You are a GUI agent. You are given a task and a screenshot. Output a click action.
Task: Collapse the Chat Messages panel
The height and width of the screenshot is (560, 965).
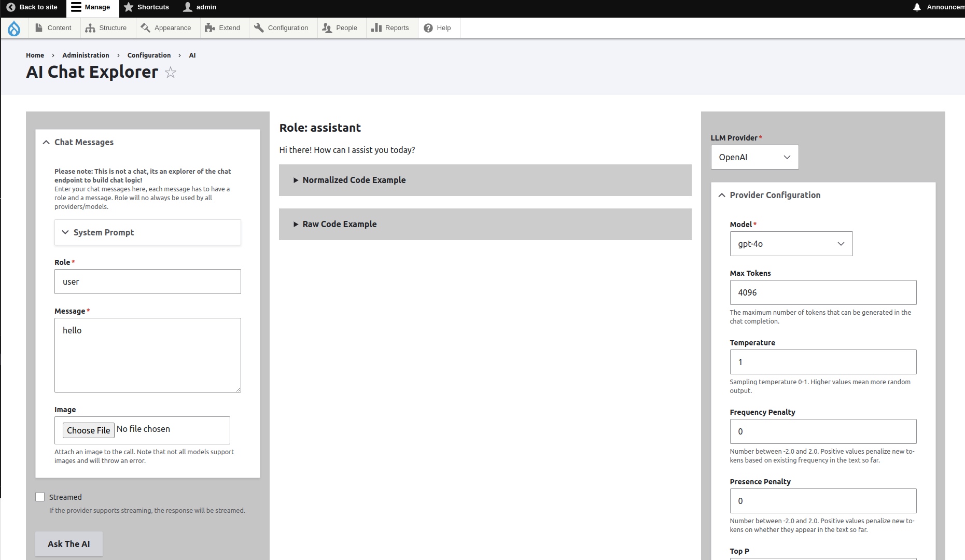coord(83,142)
